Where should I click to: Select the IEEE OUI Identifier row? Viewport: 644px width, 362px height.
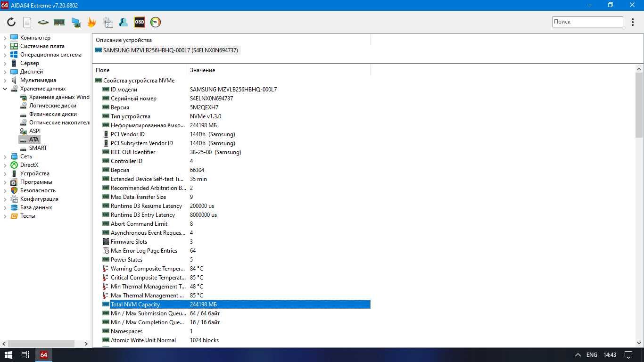coord(236,152)
